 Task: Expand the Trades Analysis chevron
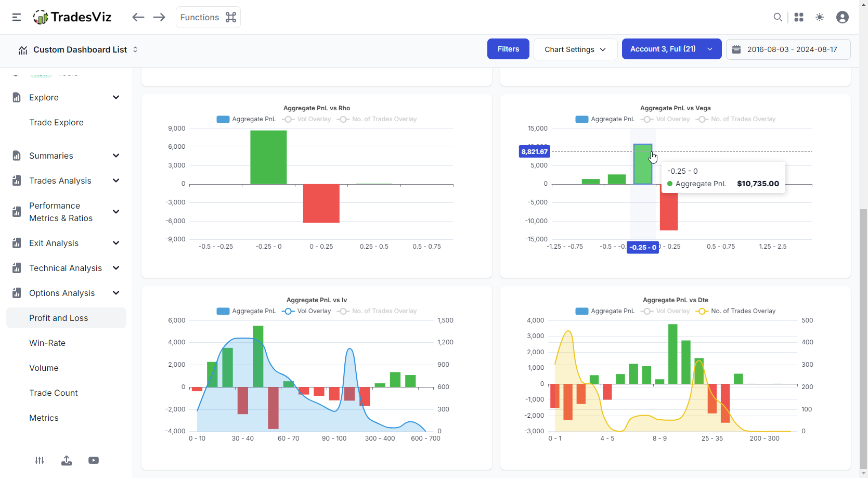pos(116,180)
